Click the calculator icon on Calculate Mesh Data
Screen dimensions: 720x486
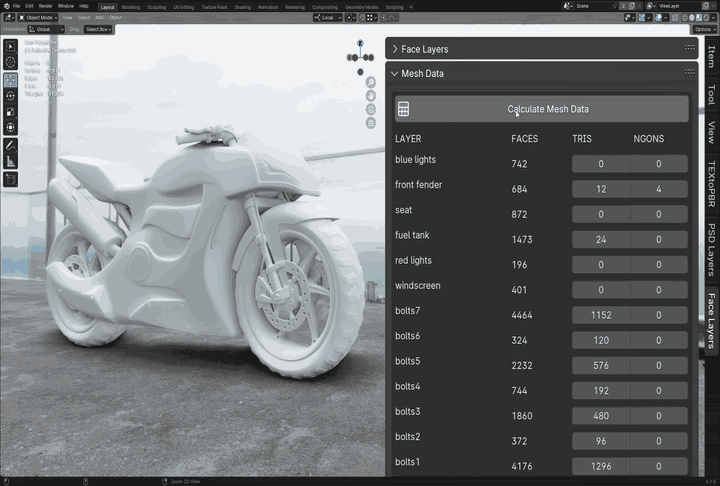(x=403, y=109)
